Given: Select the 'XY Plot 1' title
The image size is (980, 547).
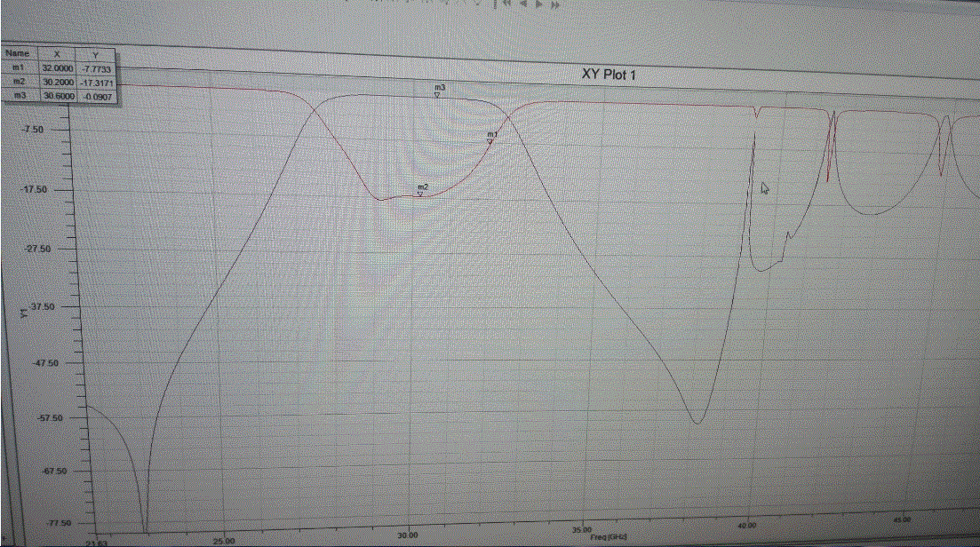Looking at the screenshot, I should click(608, 75).
